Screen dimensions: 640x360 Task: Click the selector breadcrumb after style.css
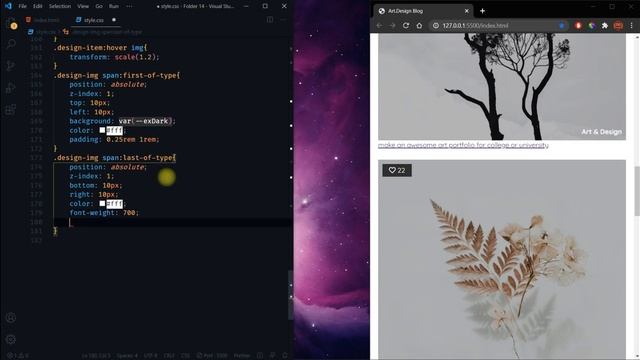tap(102, 32)
